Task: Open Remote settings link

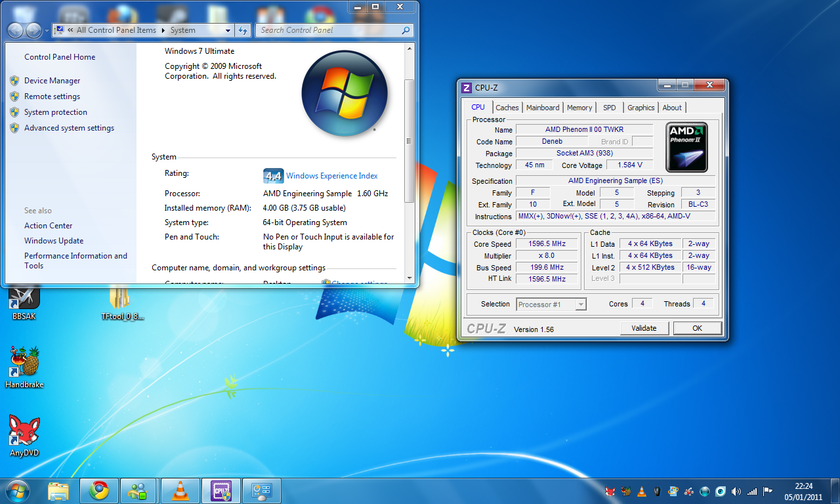Action: (x=52, y=96)
